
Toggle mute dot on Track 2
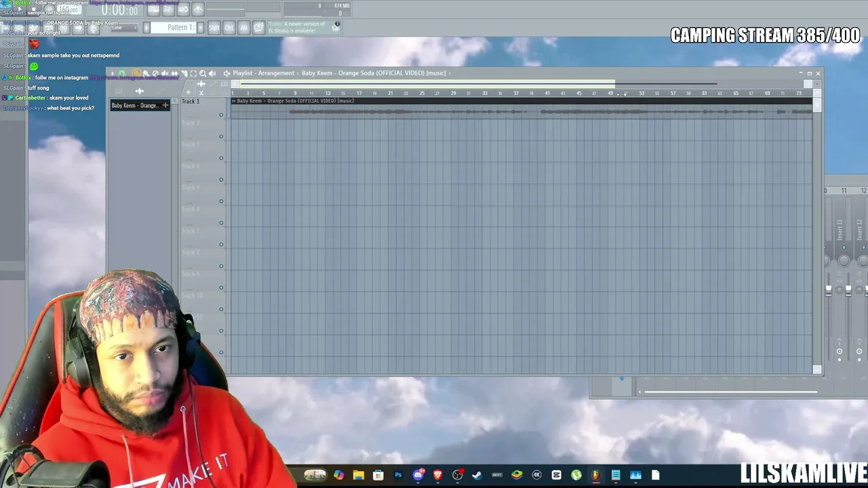click(221, 137)
